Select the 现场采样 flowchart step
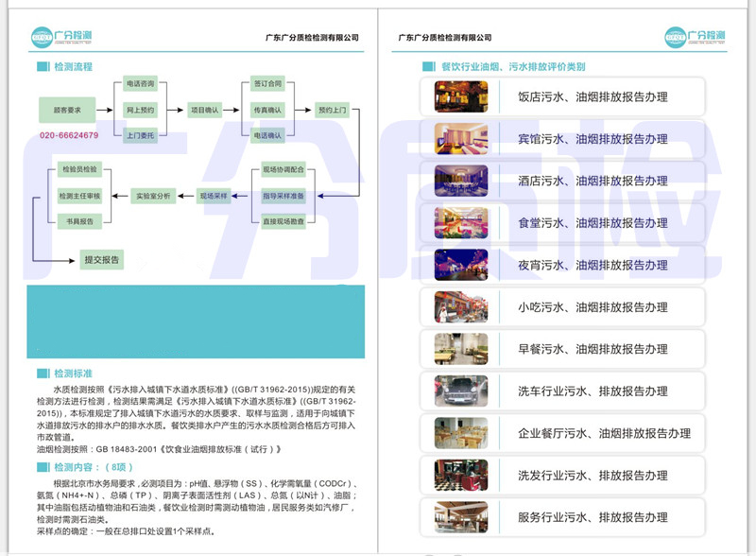Viewport: 756px width, 556px height. 215,196
